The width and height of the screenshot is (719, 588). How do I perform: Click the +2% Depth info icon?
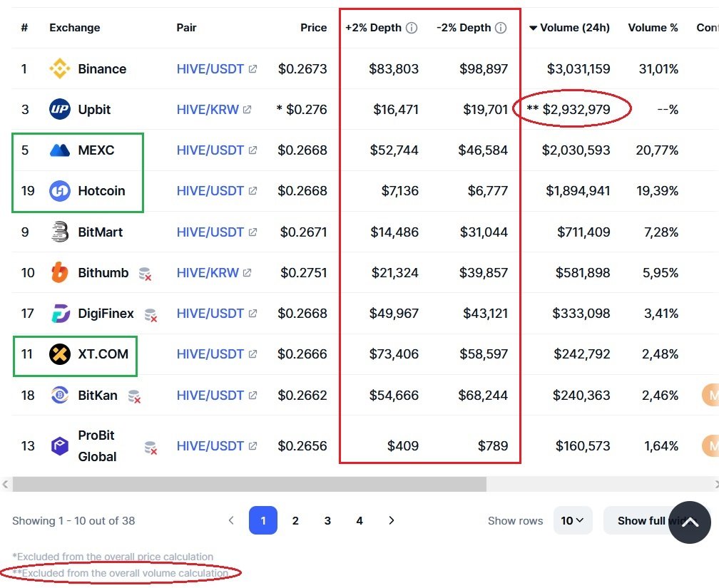[x=412, y=28]
